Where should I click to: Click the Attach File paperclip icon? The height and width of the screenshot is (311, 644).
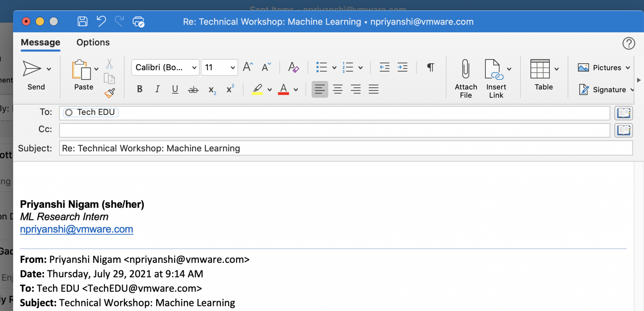point(465,69)
